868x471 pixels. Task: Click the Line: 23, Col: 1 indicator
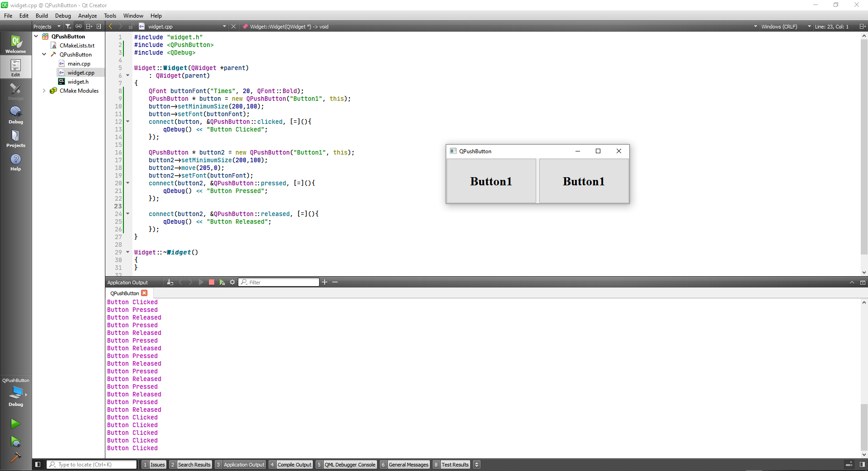(832, 27)
